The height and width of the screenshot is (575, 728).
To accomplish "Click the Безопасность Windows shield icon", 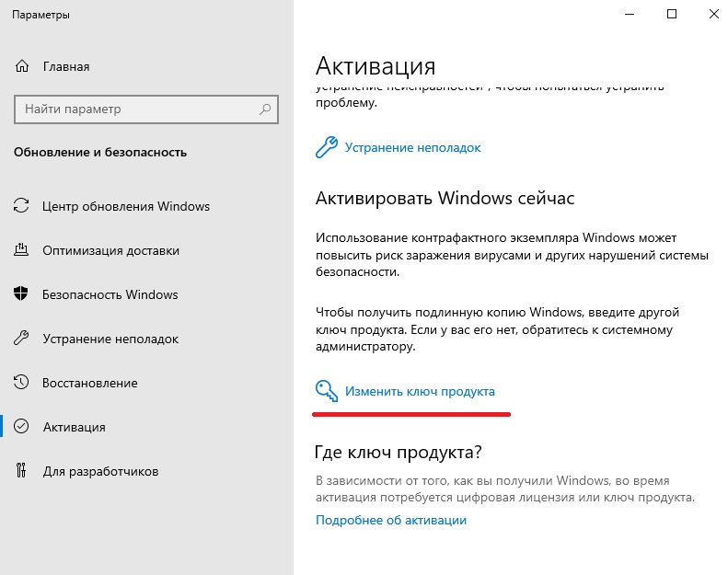I will point(22,294).
